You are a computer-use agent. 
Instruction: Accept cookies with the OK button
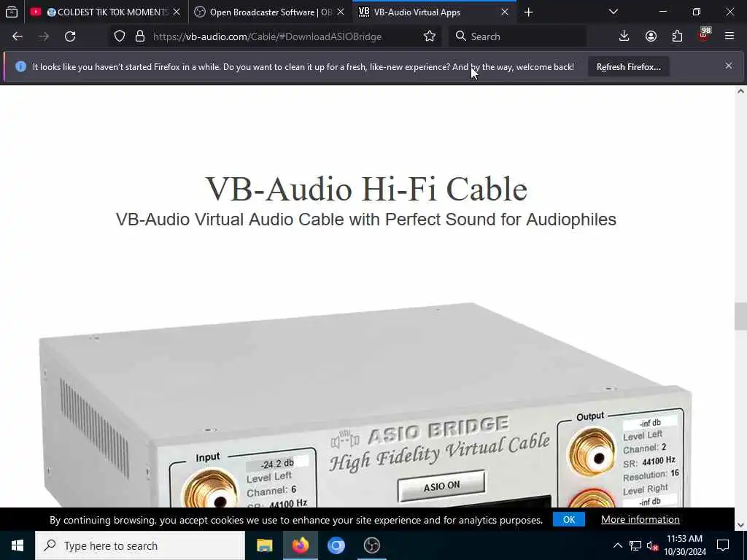(x=569, y=519)
